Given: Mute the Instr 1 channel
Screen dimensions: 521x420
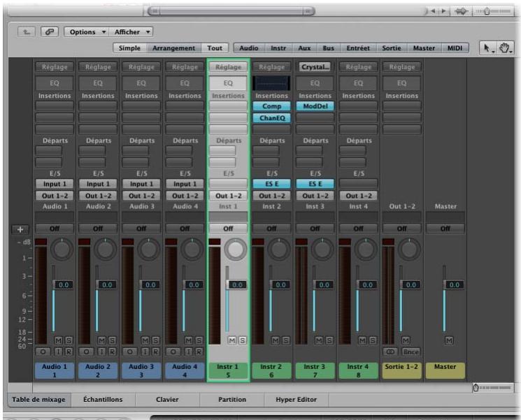Looking at the screenshot, I should pos(232,340).
